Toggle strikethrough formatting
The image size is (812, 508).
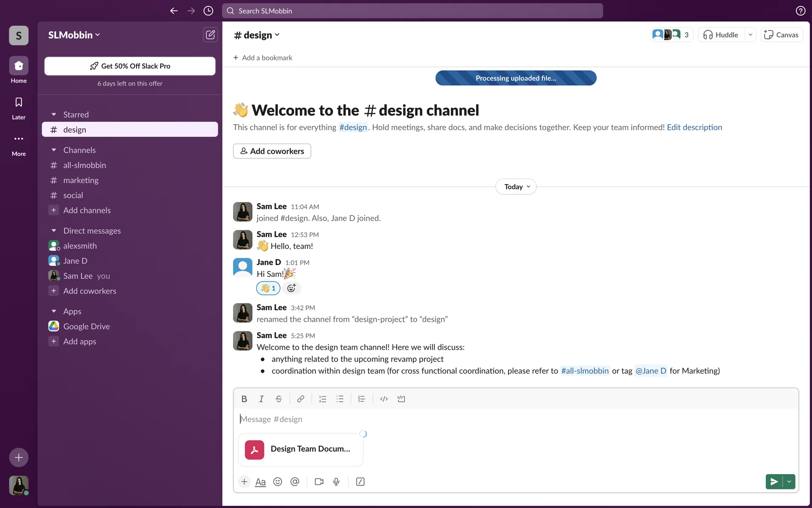click(x=279, y=399)
